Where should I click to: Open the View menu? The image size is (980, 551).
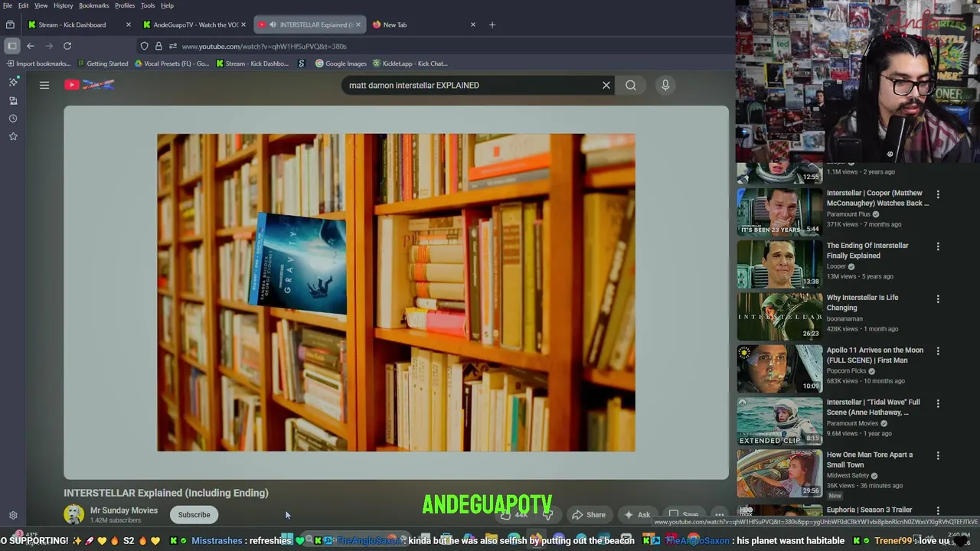pyautogui.click(x=41, y=5)
